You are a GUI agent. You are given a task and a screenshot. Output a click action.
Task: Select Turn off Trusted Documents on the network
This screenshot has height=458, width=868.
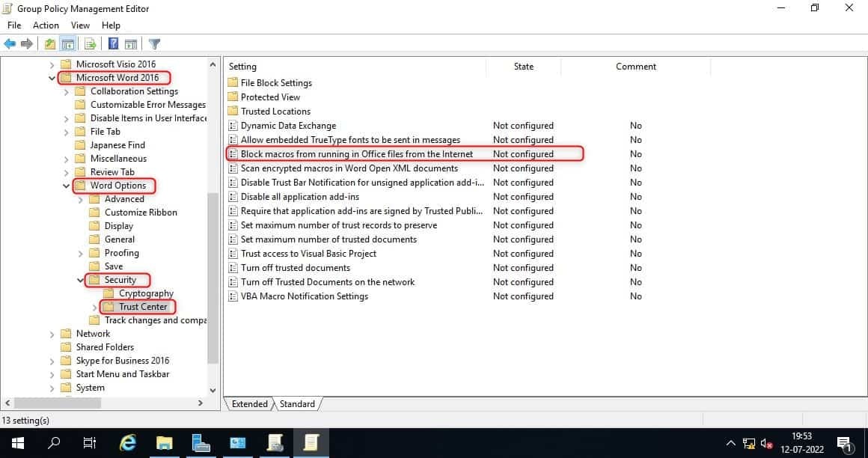point(328,282)
